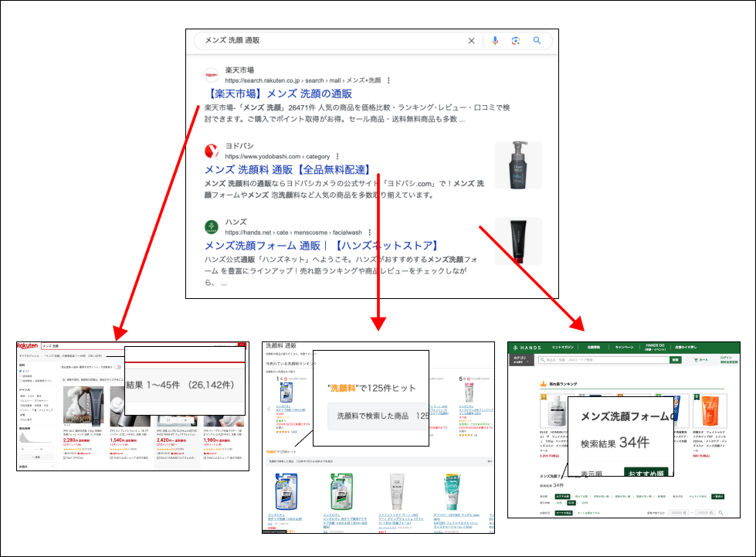Open more options for Rakuten result

388,80
